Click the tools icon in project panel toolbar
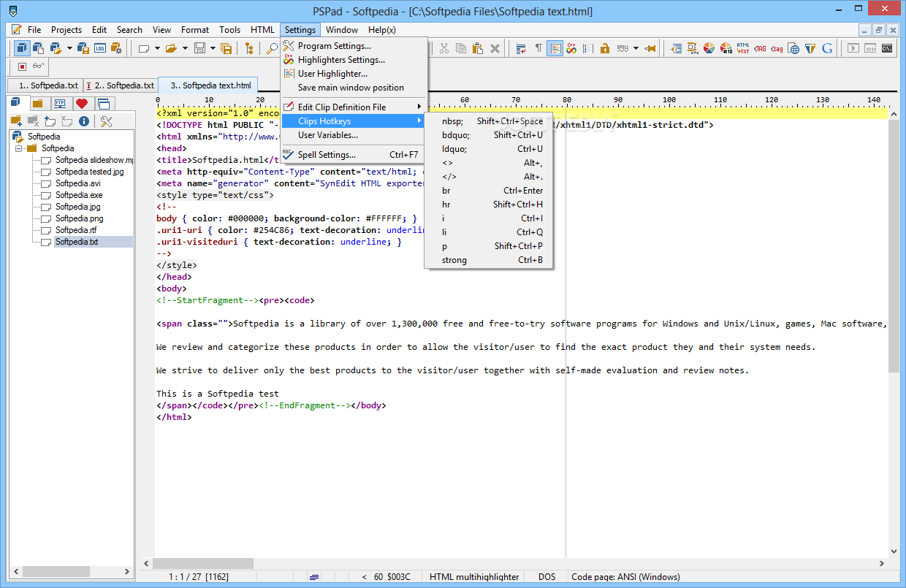 (x=106, y=121)
